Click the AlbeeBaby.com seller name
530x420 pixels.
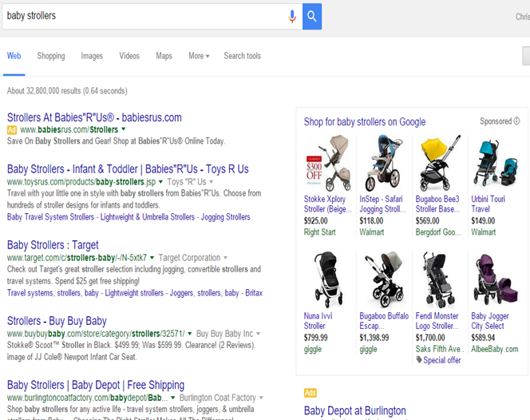pyautogui.click(x=495, y=349)
